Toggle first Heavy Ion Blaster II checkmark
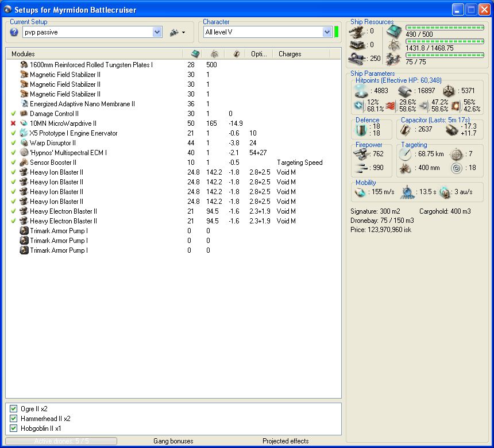Image resolution: width=494 pixels, height=448 pixels. pos(13,172)
